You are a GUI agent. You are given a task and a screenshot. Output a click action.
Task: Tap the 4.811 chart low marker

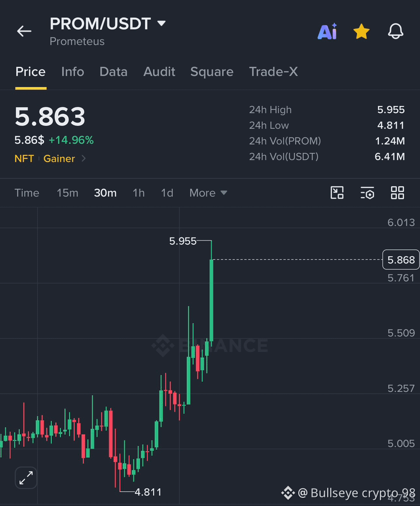point(148,492)
